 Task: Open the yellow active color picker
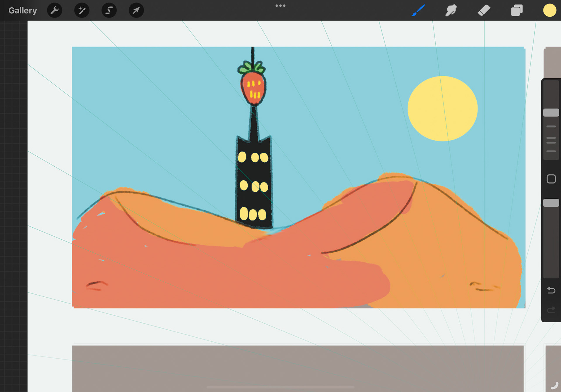pyautogui.click(x=549, y=11)
